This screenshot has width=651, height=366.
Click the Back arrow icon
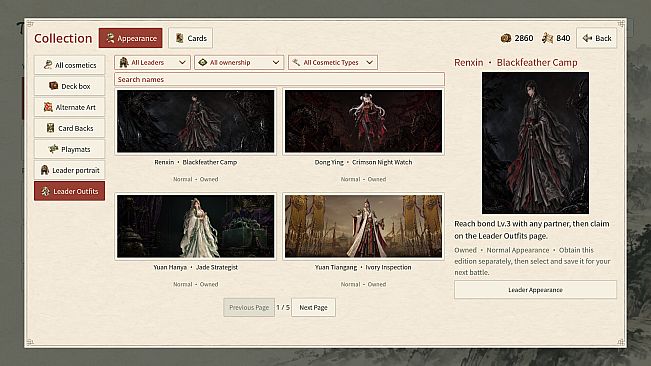click(x=587, y=38)
